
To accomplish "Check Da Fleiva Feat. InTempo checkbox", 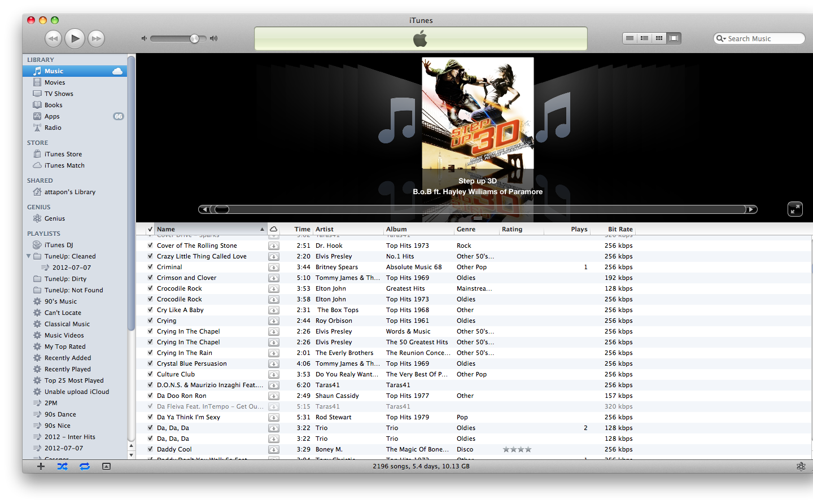I will pos(150,406).
